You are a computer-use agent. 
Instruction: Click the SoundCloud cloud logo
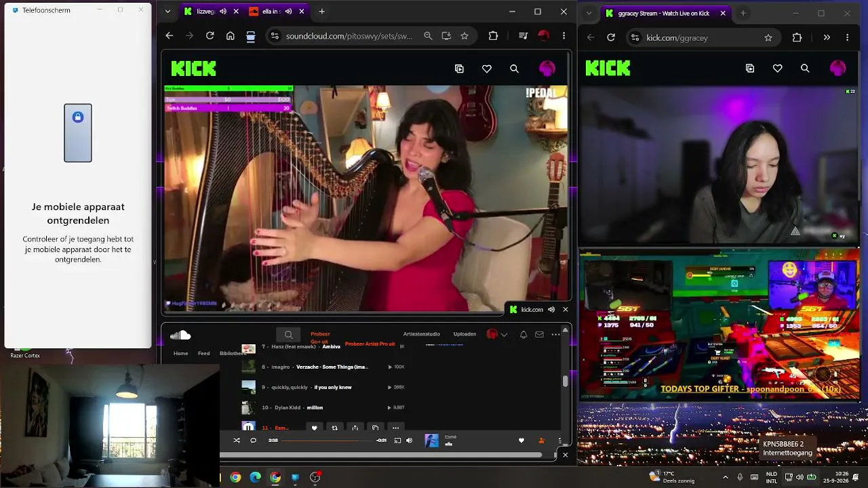pos(180,335)
